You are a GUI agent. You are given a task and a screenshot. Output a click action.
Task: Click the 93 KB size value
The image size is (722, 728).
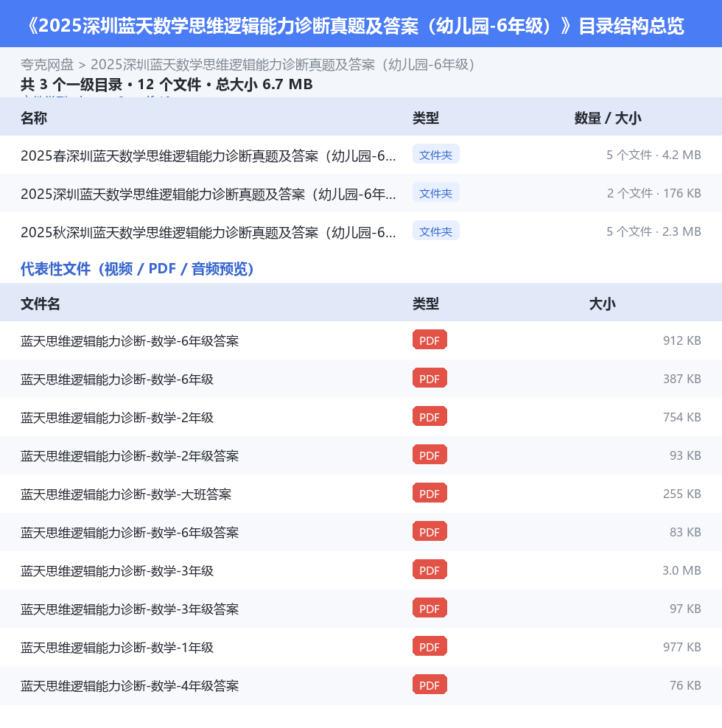[685, 455]
